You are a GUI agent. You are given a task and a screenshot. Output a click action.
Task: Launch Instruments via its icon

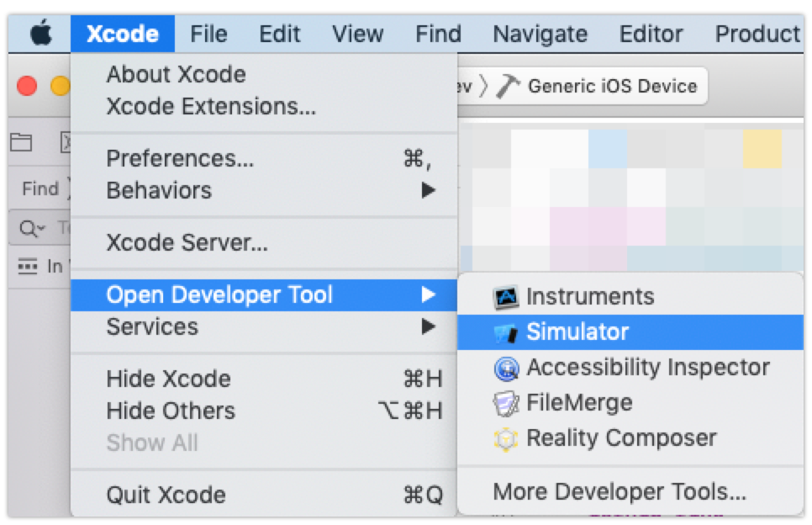coord(506,297)
